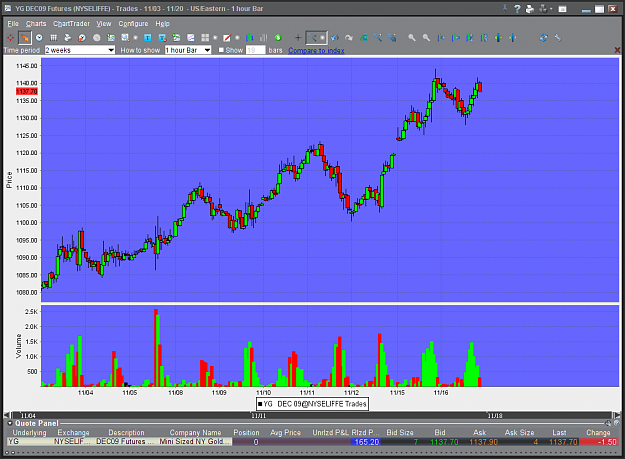Click the second zoom magnifier icon
The width and height of the screenshot is (625, 459).
click(426, 37)
